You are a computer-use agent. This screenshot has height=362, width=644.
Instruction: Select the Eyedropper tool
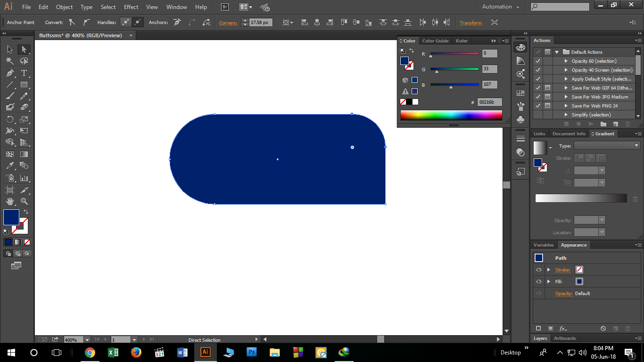click(10, 166)
